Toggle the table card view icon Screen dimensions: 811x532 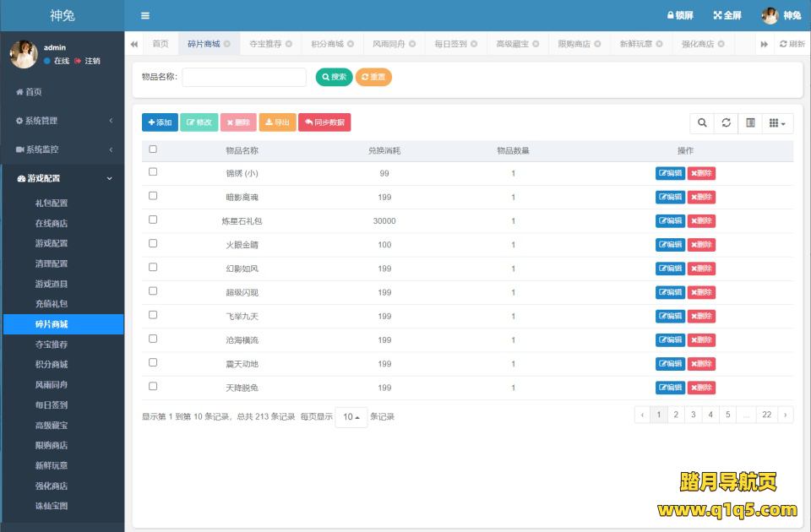[749, 123]
